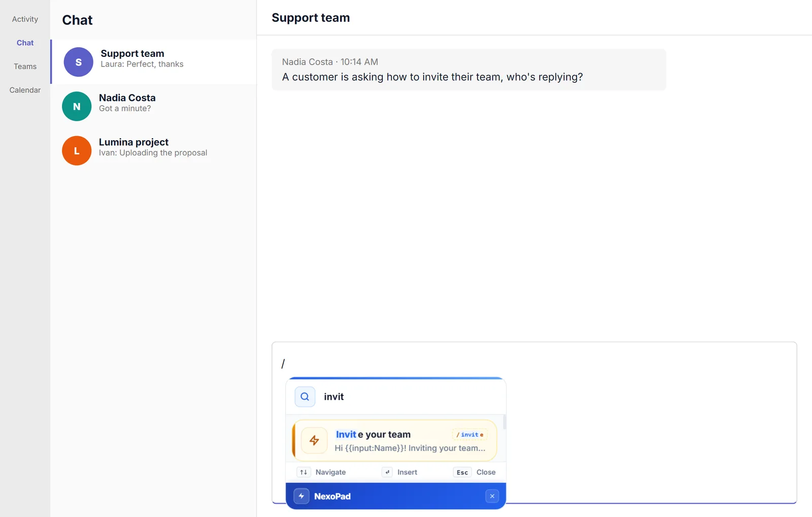Image resolution: width=812 pixels, height=517 pixels.
Task: Open the Calendar section
Action: click(25, 90)
